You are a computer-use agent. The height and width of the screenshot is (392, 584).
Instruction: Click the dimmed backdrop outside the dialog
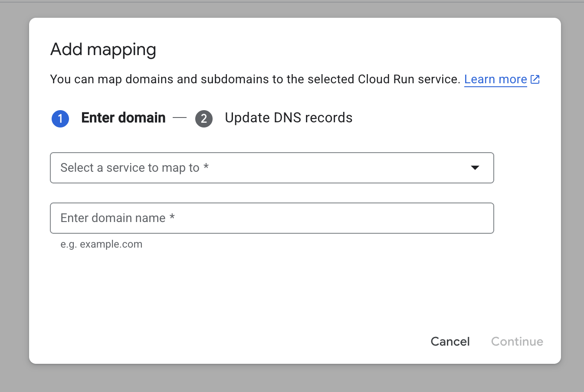[14, 195]
